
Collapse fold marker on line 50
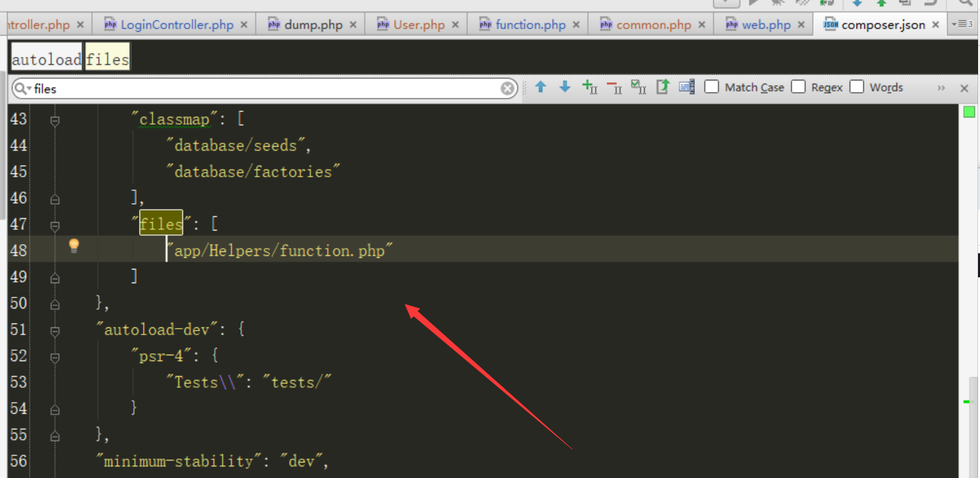55,304
